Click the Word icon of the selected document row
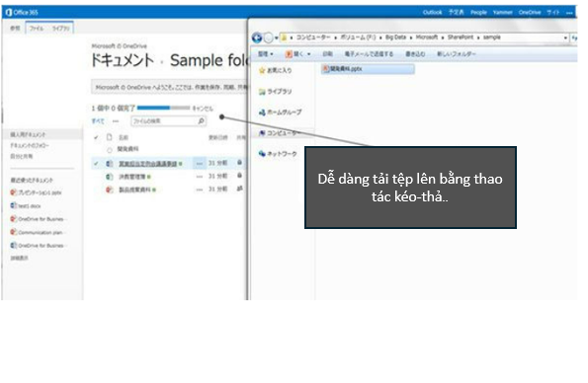Image resolution: width=588 pixels, height=383 pixels. (x=109, y=164)
